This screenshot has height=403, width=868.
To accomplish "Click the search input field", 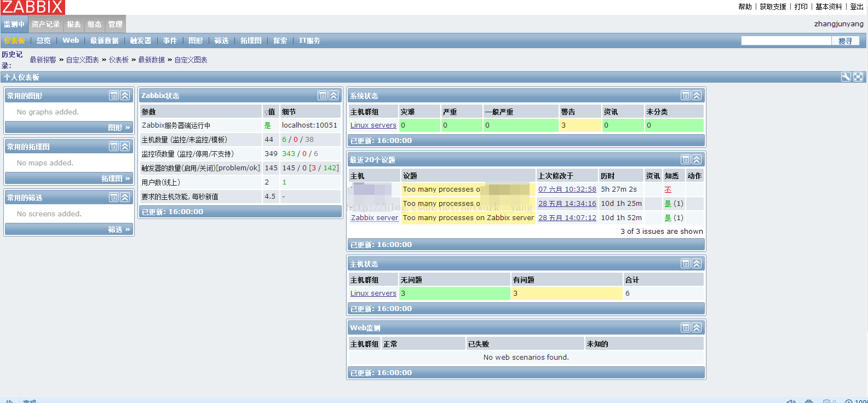I will [786, 41].
